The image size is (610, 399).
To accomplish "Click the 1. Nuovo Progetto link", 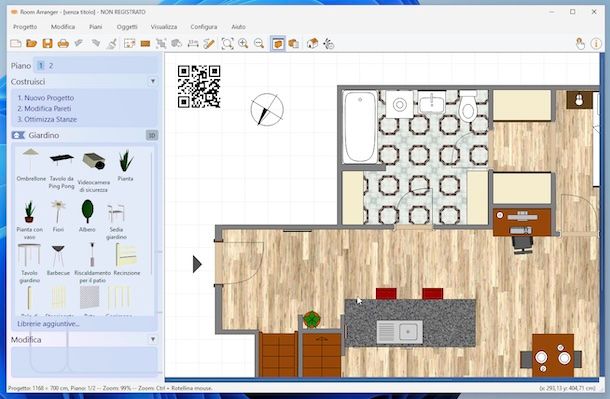I will tap(46, 98).
